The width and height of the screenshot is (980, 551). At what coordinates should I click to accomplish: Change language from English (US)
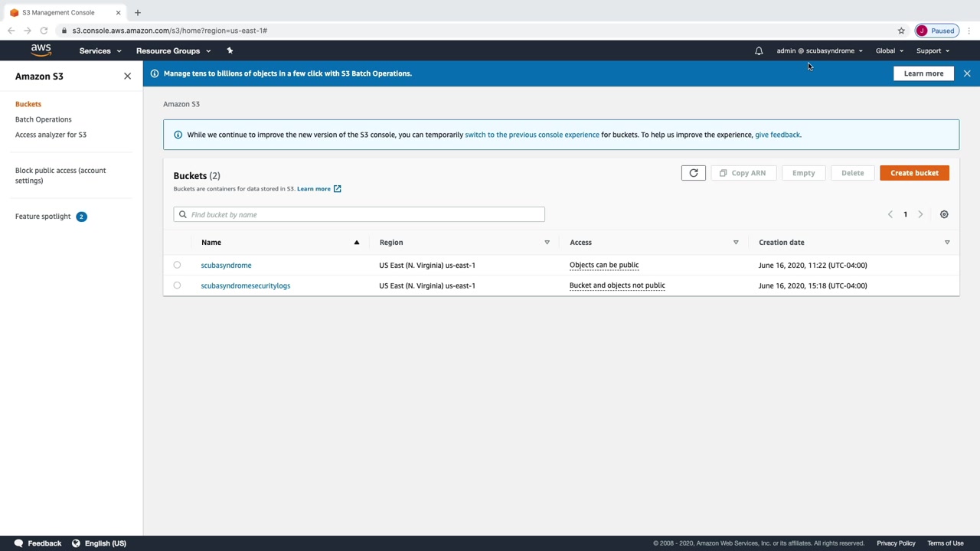(106, 543)
